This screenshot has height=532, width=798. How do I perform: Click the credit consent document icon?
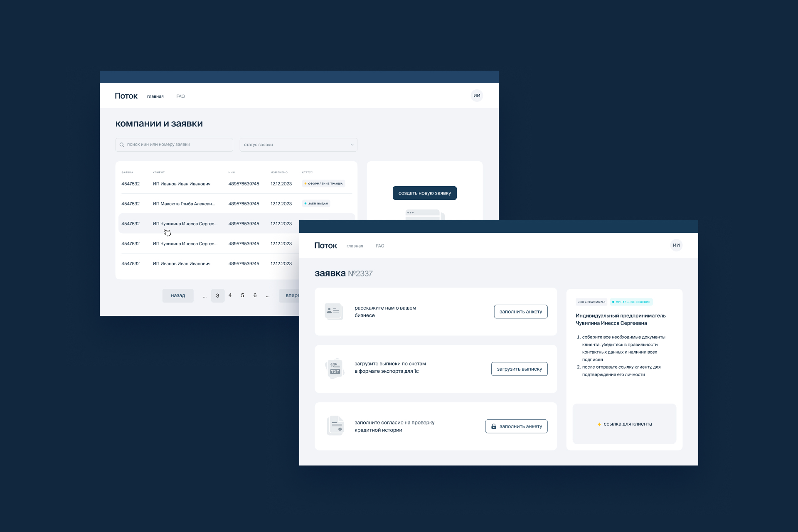coord(335,426)
